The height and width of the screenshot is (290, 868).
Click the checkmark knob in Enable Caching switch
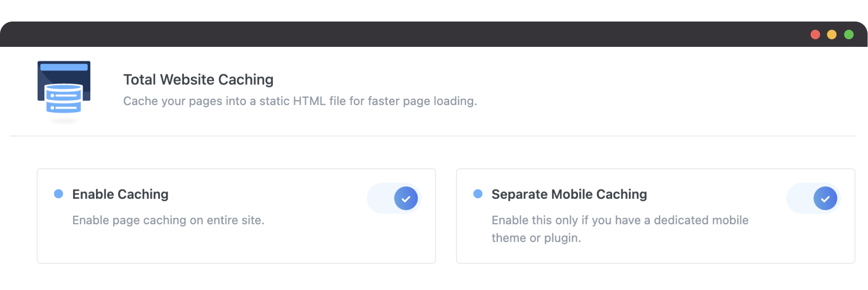point(406,198)
